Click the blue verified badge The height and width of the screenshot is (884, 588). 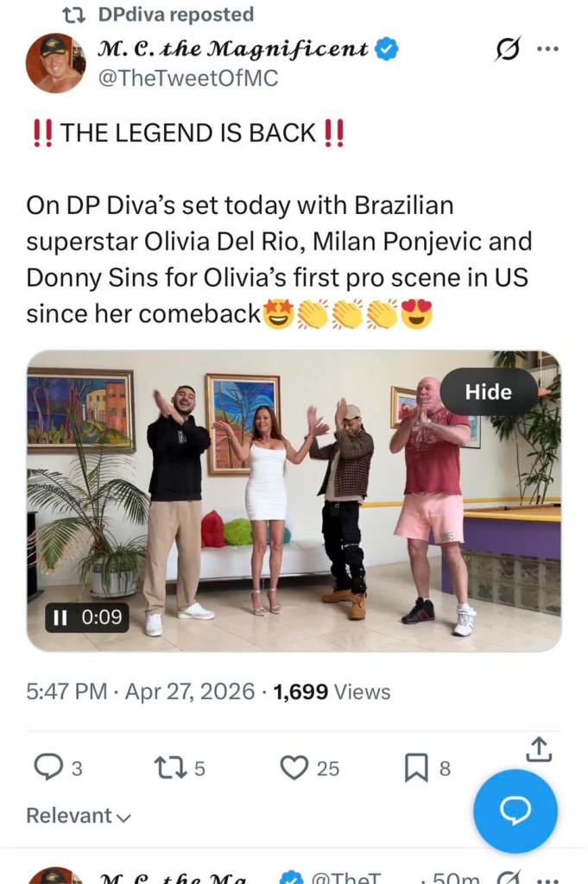pos(386,48)
